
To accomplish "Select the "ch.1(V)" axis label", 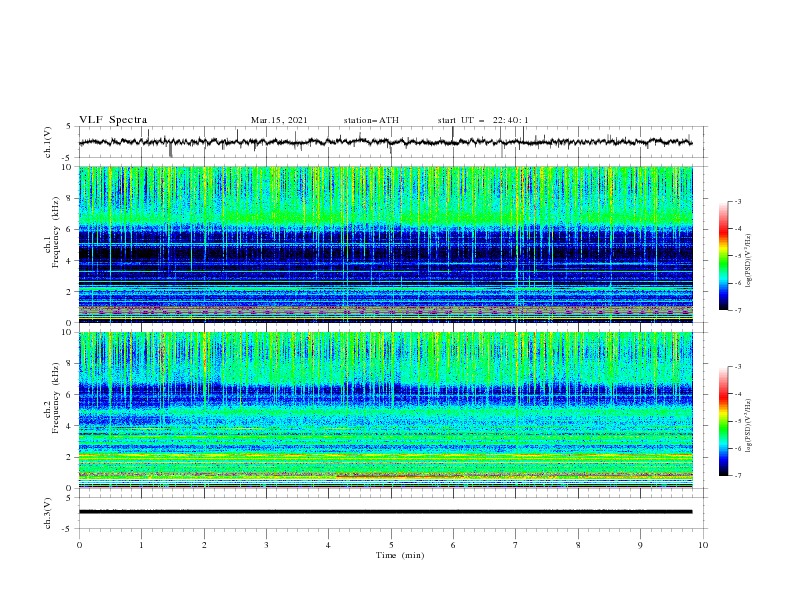I will click(48, 142).
